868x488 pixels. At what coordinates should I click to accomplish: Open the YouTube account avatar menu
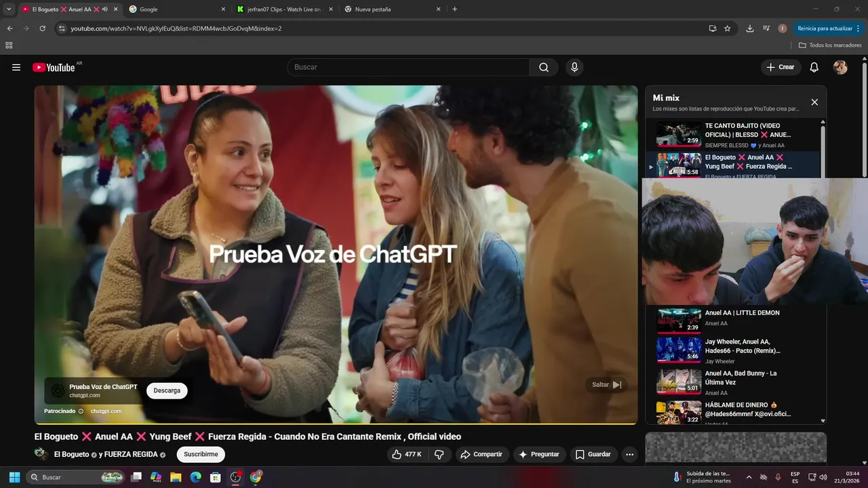840,67
